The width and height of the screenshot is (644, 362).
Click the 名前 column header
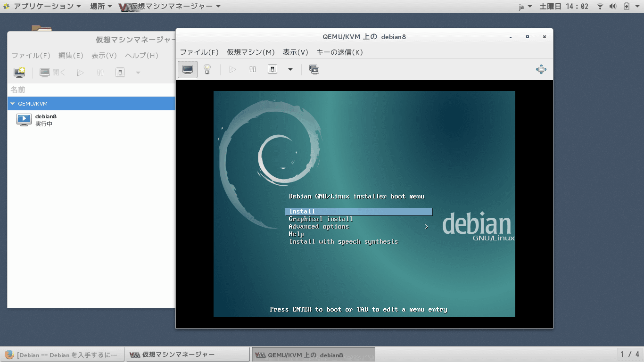coord(18,90)
